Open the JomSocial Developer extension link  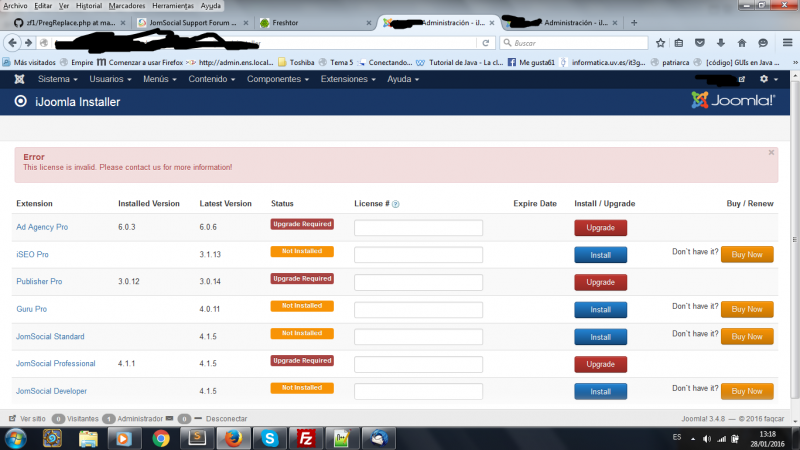pos(51,391)
